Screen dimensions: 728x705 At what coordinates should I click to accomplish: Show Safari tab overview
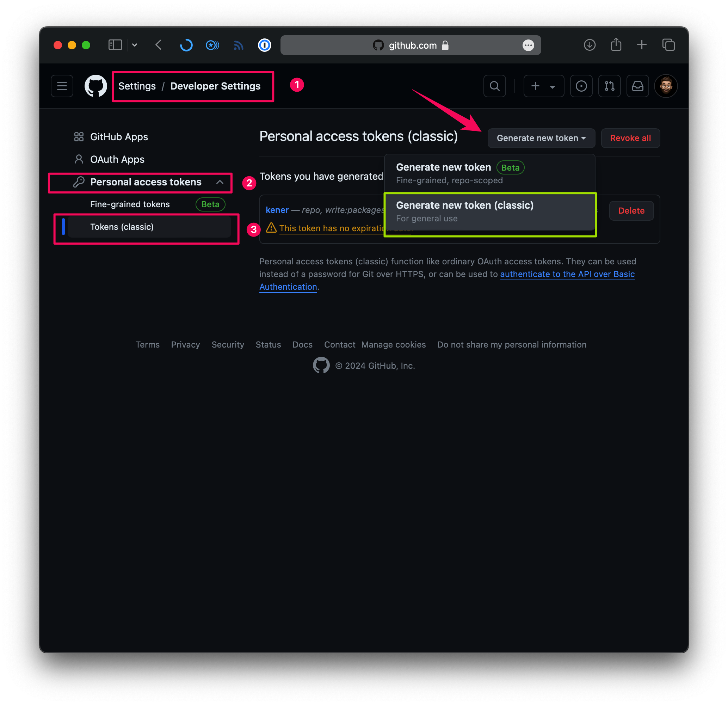pyautogui.click(x=668, y=45)
